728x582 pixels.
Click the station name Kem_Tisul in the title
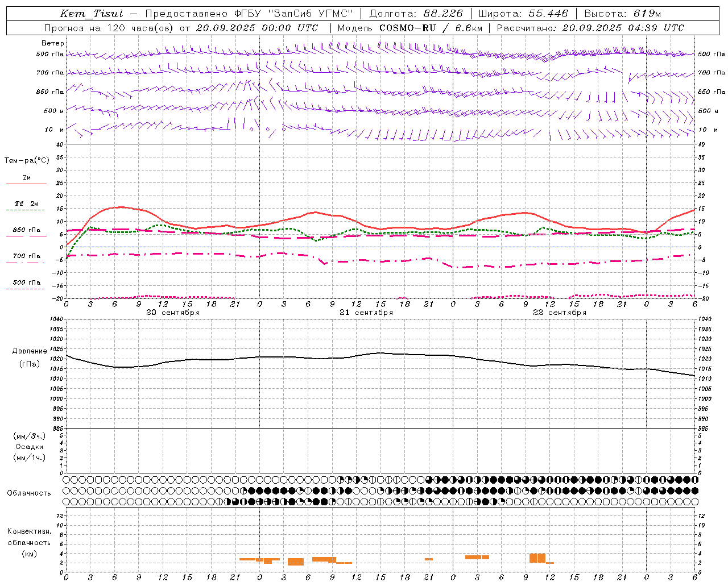coord(92,14)
